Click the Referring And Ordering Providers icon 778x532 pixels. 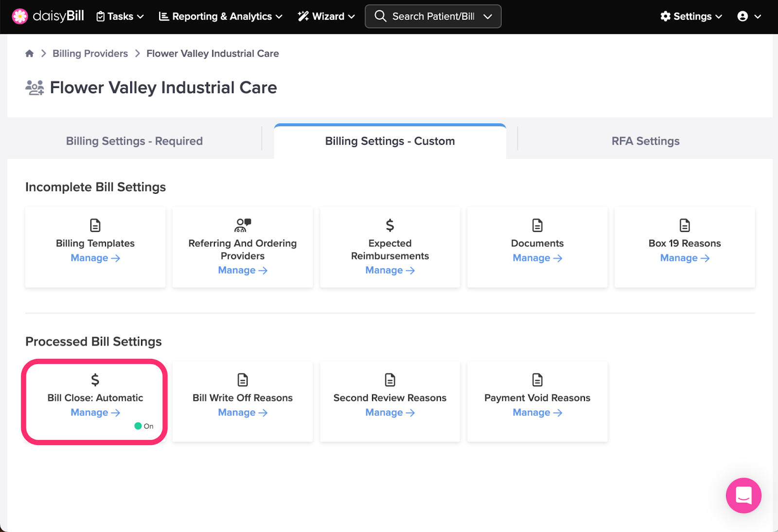(243, 225)
